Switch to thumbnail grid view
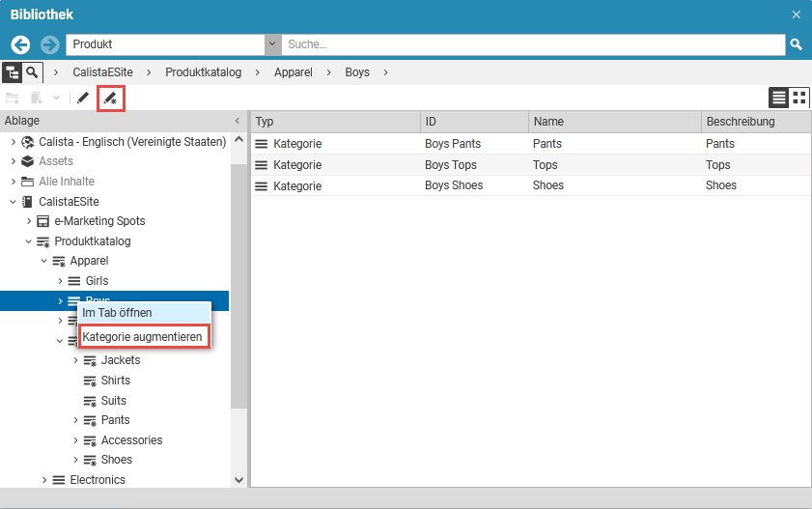812x509 pixels. 799,98
